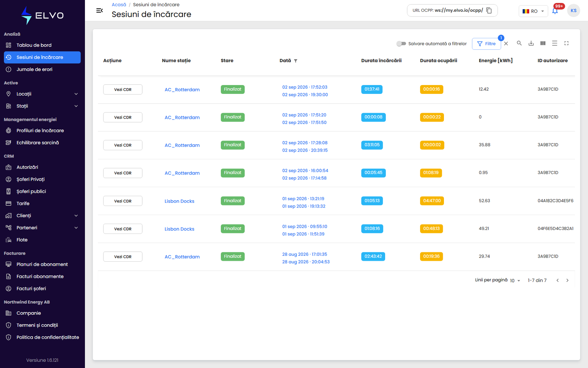
Task: Click the ELVO logo
Action: [x=42, y=15]
